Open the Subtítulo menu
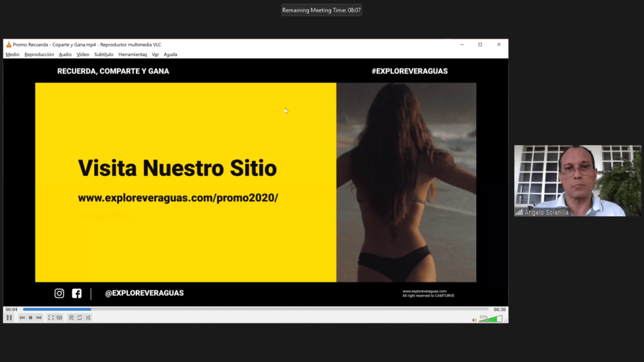The width and height of the screenshot is (644, 362). (x=104, y=54)
